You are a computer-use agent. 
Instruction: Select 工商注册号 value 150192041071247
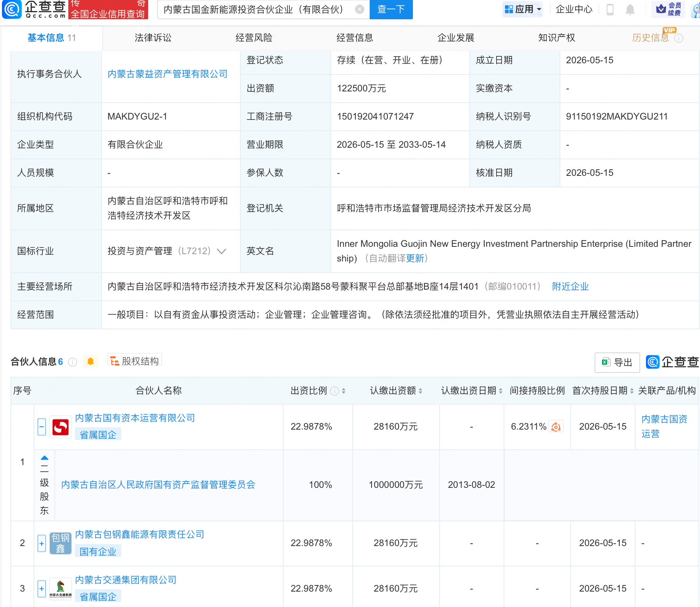point(375,116)
